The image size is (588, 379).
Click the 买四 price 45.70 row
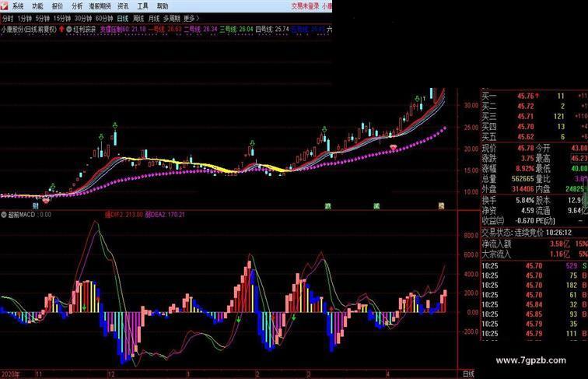(x=534, y=126)
